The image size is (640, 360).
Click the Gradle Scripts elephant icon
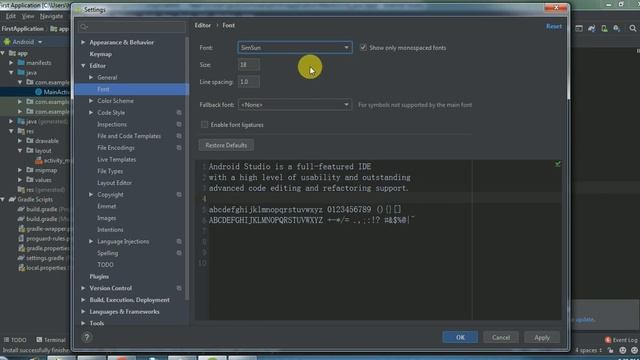coord(12,199)
